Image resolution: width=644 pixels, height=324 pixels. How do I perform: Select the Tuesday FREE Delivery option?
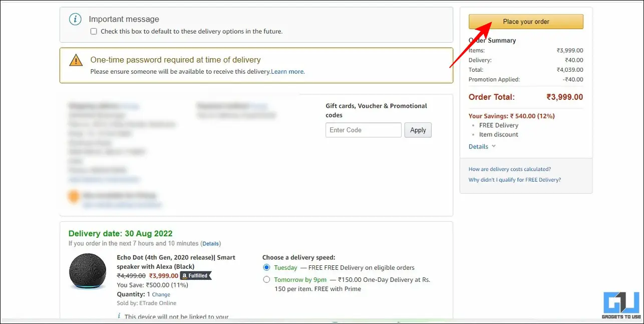click(266, 267)
